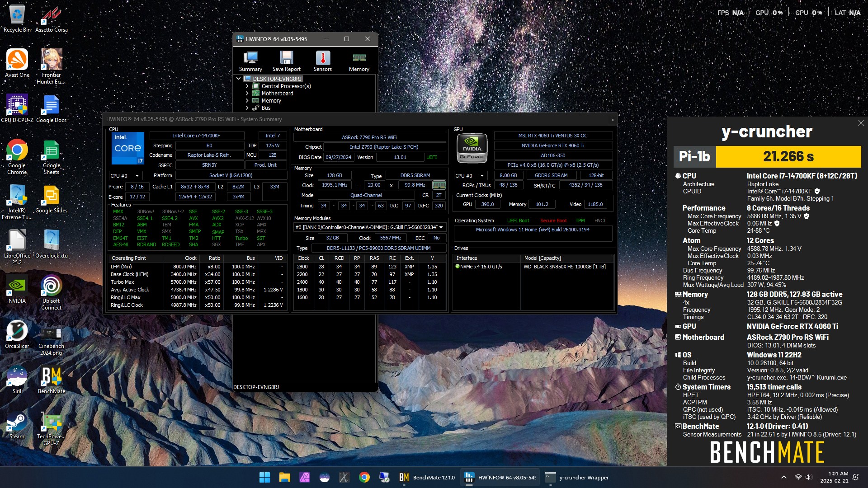Open Google Slides desktop shortcut
This screenshot has height=488, width=868.
coord(52,199)
